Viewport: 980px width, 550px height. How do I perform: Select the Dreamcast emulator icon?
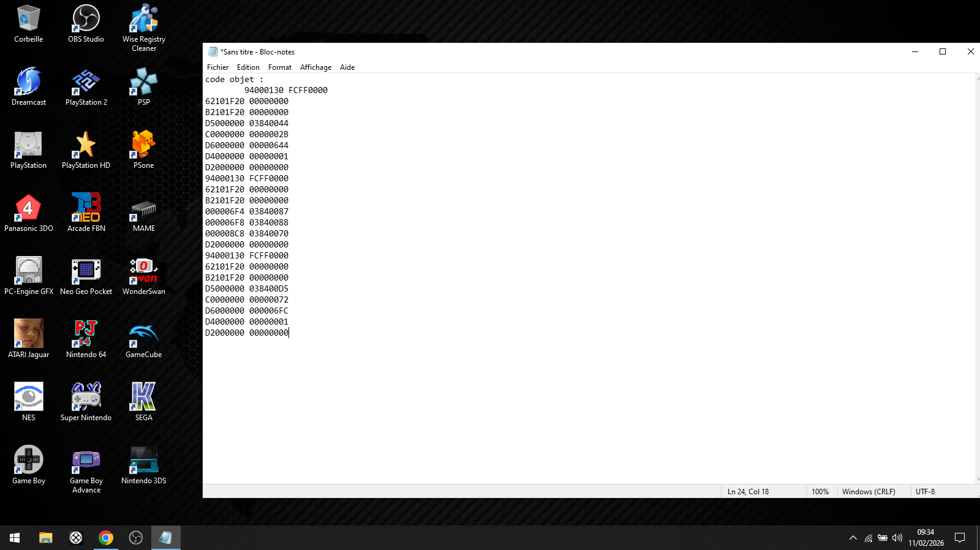tap(28, 82)
